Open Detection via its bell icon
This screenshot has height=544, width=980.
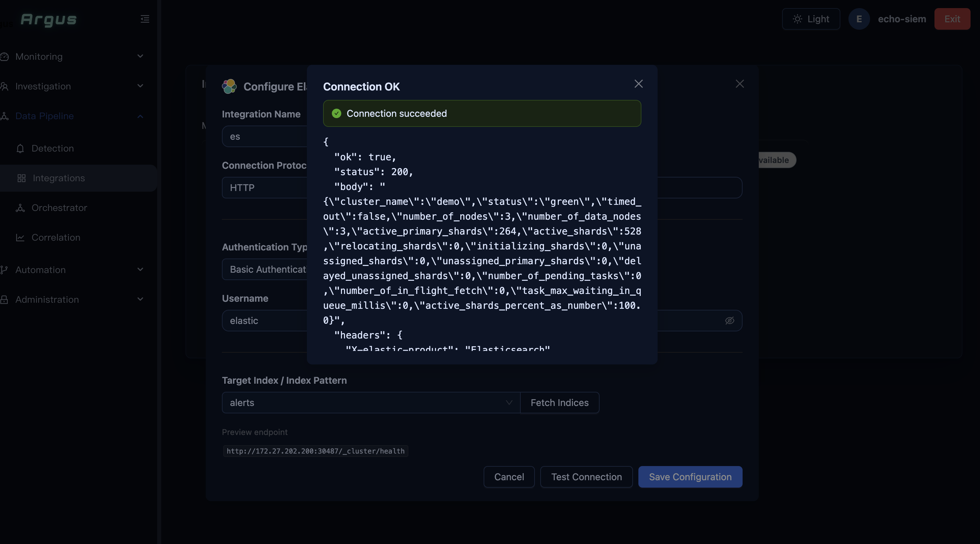(21, 148)
